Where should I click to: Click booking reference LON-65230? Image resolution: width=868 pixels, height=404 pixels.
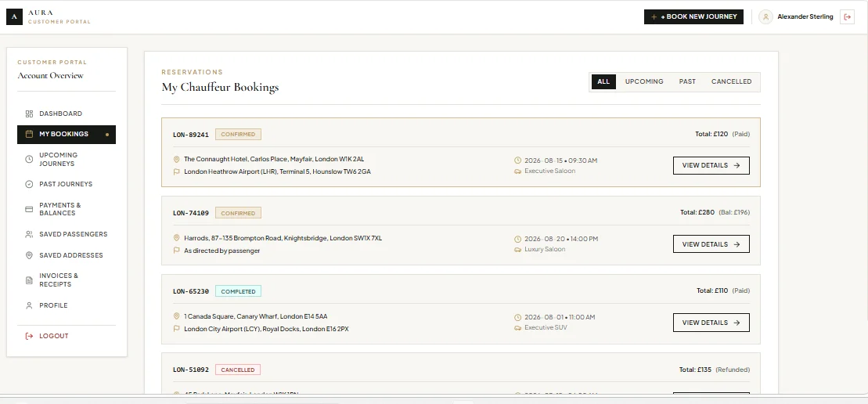pyautogui.click(x=191, y=292)
